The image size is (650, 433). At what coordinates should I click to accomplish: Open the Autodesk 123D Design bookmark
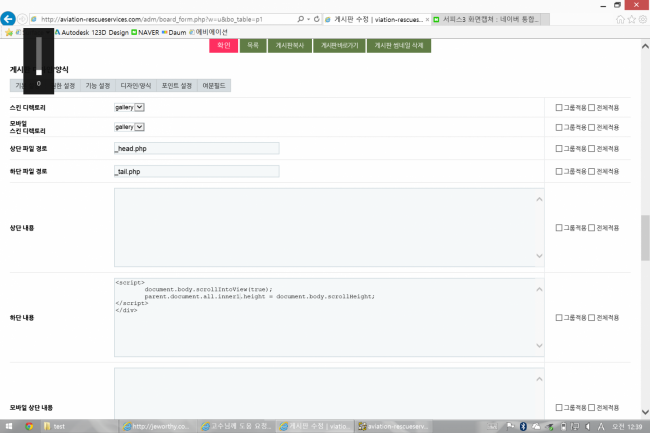point(92,32)
